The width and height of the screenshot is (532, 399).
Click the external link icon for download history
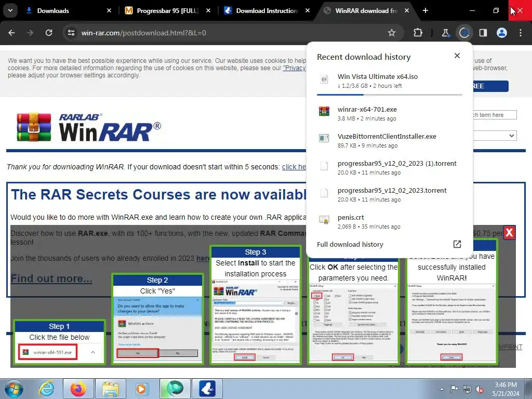click(x=457, y=244)
